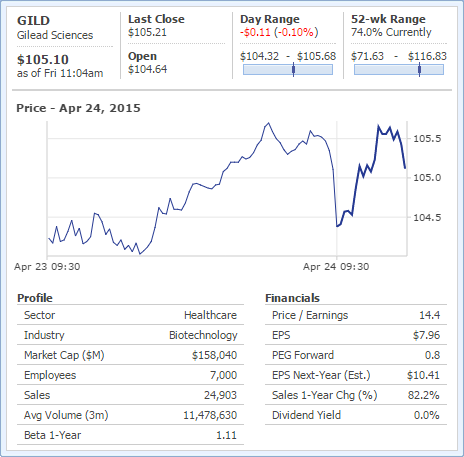Click the 74.0% Currently label

pyautogui.click(x=391, y=32)
